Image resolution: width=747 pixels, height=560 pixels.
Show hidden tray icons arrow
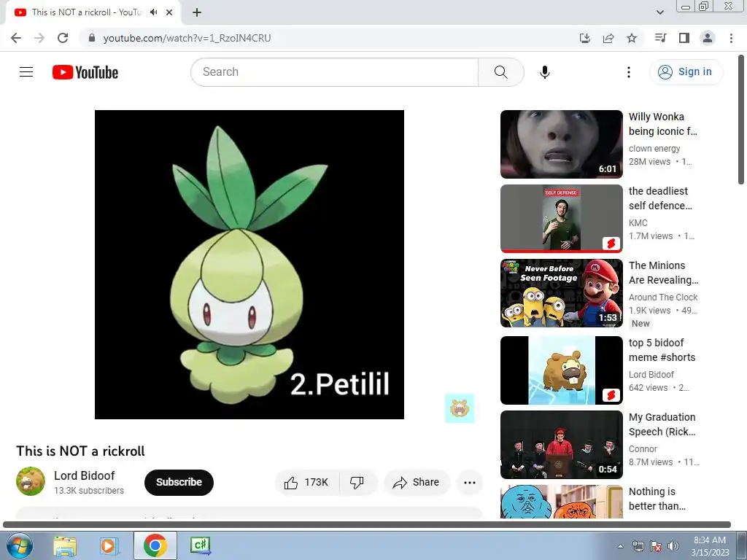620,546
